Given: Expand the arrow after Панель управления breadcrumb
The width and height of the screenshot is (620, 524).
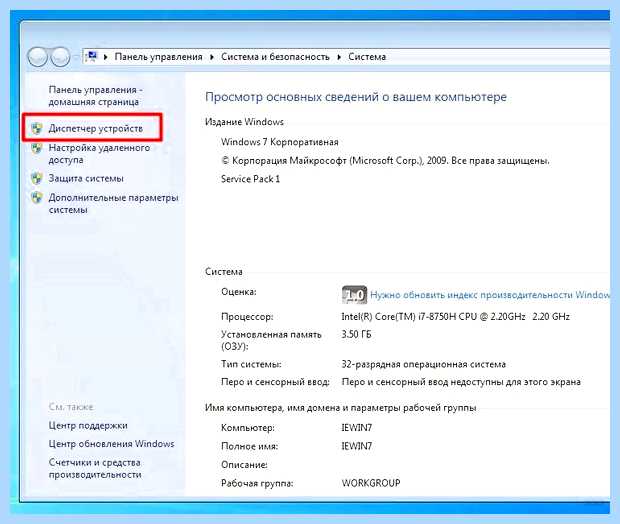Looking at the screenshot, I should click(212, 57).
